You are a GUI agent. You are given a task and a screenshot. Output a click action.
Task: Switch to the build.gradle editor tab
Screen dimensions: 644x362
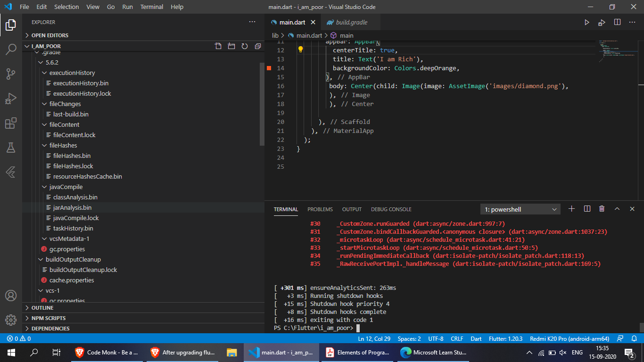point(351,22)
